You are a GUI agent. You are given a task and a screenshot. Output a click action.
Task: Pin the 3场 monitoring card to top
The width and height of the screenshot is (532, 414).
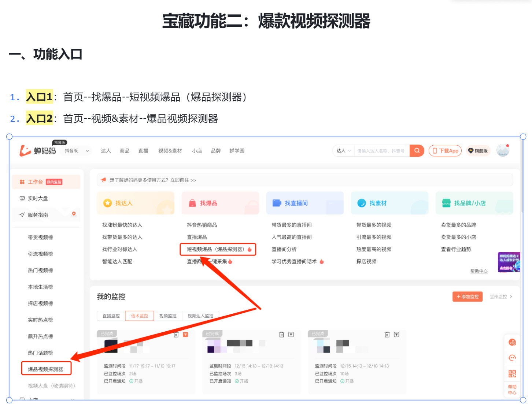point(291,335)
